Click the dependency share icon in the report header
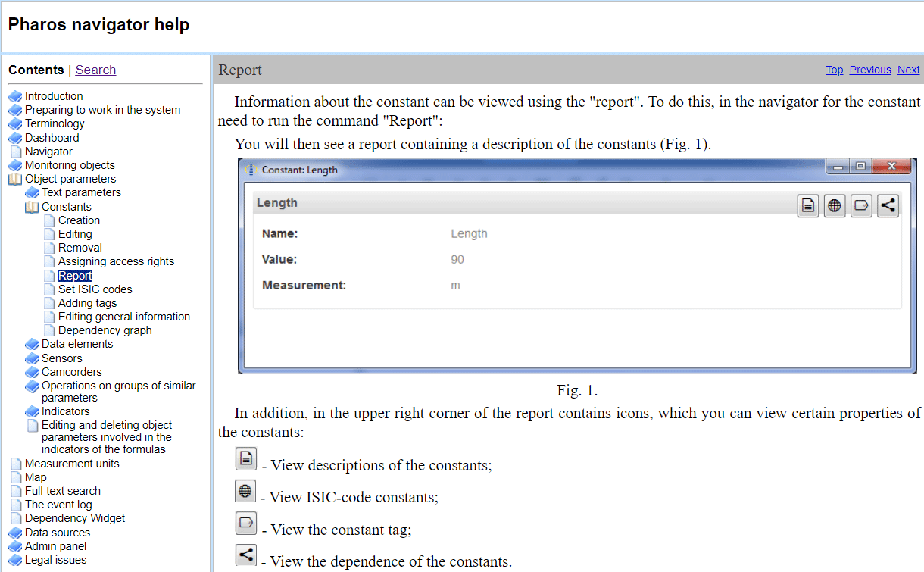The height and width of the screenshot is (572, 924). coord(888,205)
